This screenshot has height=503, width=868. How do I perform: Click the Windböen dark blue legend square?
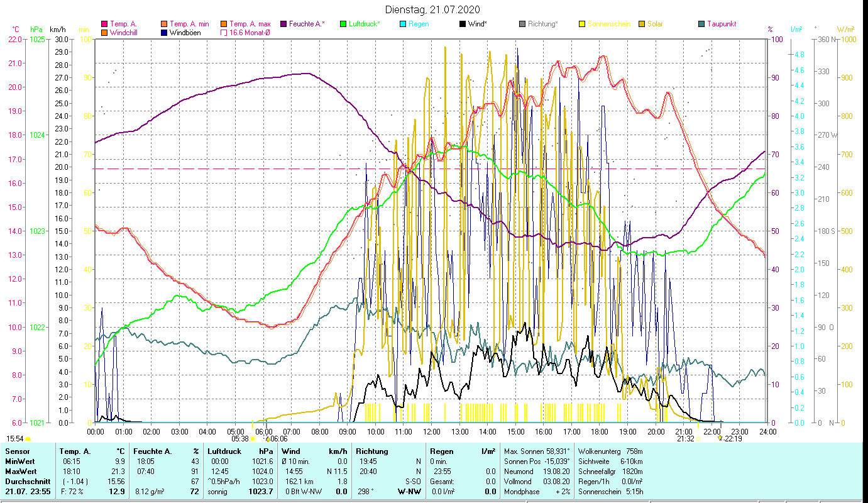[164, 33]
